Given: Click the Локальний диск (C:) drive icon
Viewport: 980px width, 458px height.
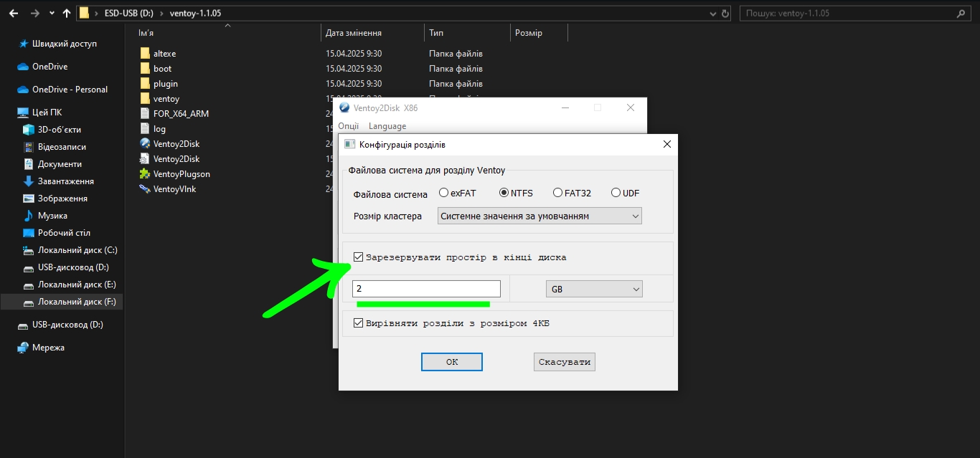Looking at the screenshot, I should (x=29, y=250).
